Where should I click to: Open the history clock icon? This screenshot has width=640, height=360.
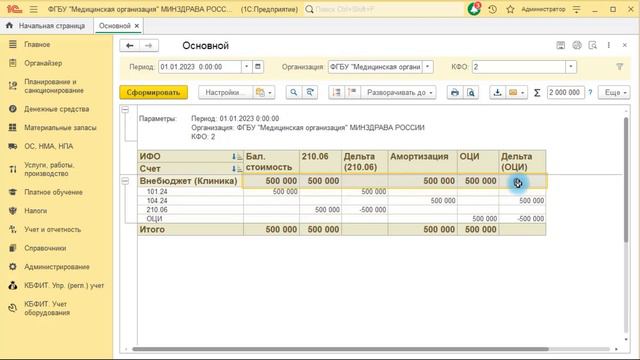click(493, 9)
